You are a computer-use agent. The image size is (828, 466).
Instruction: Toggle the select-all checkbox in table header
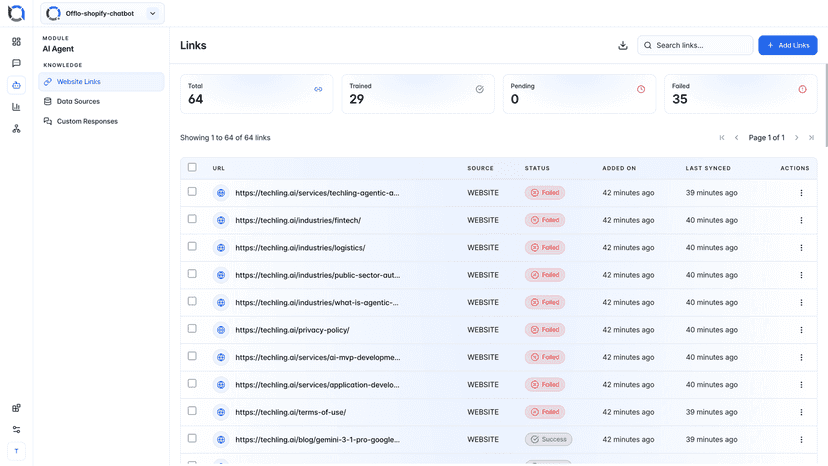coord(192,167)
